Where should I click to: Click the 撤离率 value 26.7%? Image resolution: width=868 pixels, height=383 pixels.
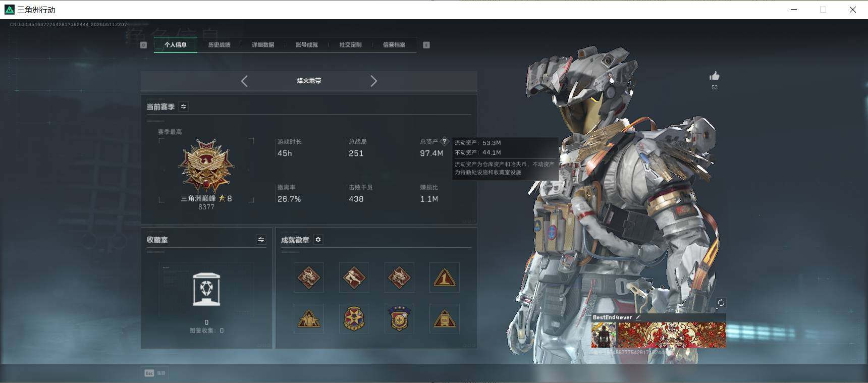289,199
